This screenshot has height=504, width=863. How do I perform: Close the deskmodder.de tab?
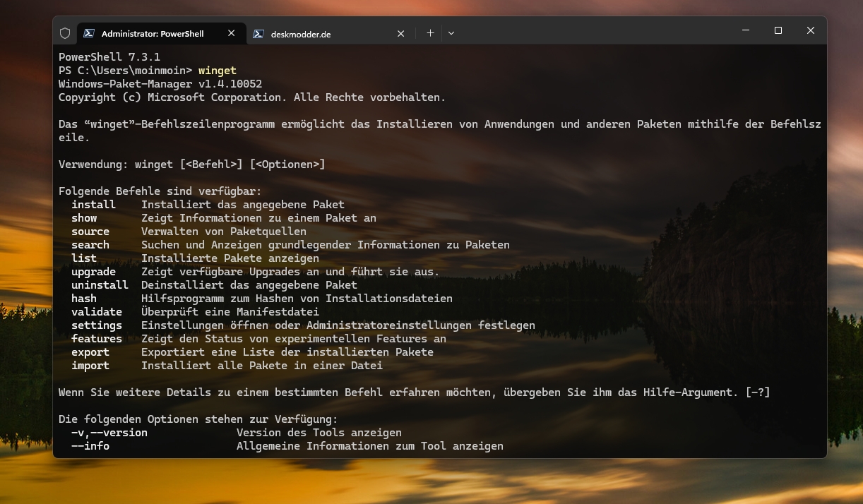tap(400, 33)
